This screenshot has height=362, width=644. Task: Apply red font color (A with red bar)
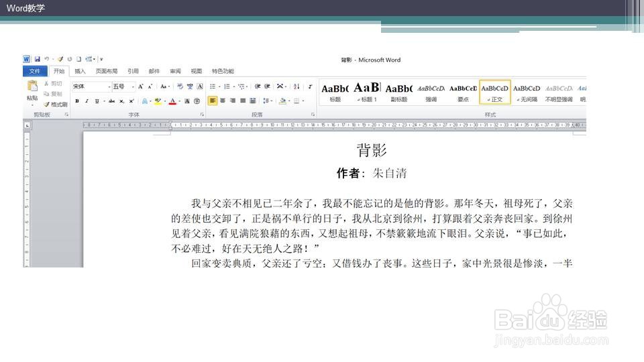172,101
